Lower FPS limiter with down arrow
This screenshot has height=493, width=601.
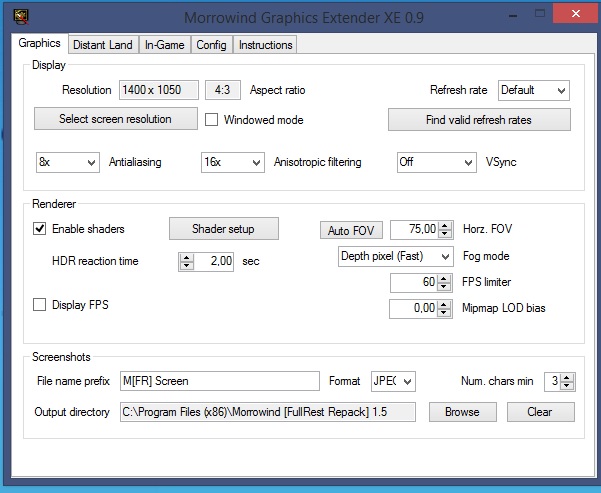click(444, 287)
